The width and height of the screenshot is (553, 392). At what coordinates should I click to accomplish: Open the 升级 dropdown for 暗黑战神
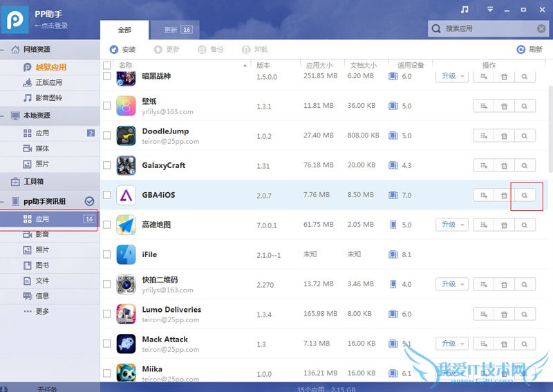pyautogui.click(x=452, y=76)
